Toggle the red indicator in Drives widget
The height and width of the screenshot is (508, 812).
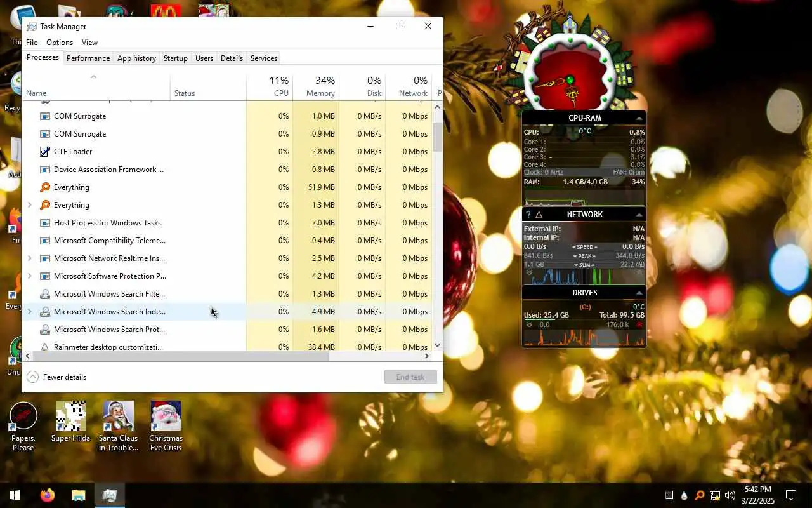click(639, 324)
